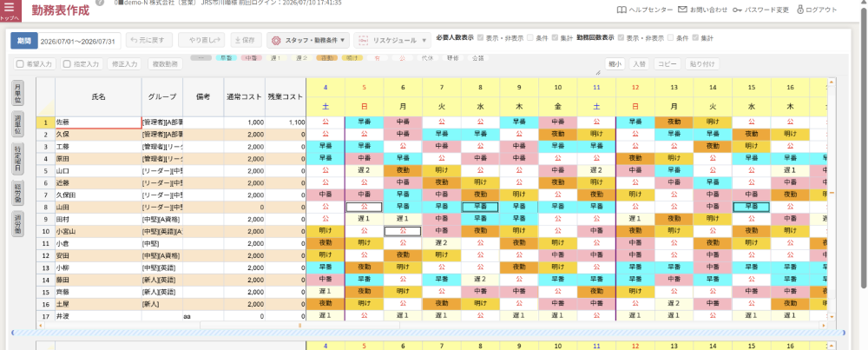Viewport: 868px width, 350px height.
Task: Select the 佐藤 name cell
Action: point(99,122)
